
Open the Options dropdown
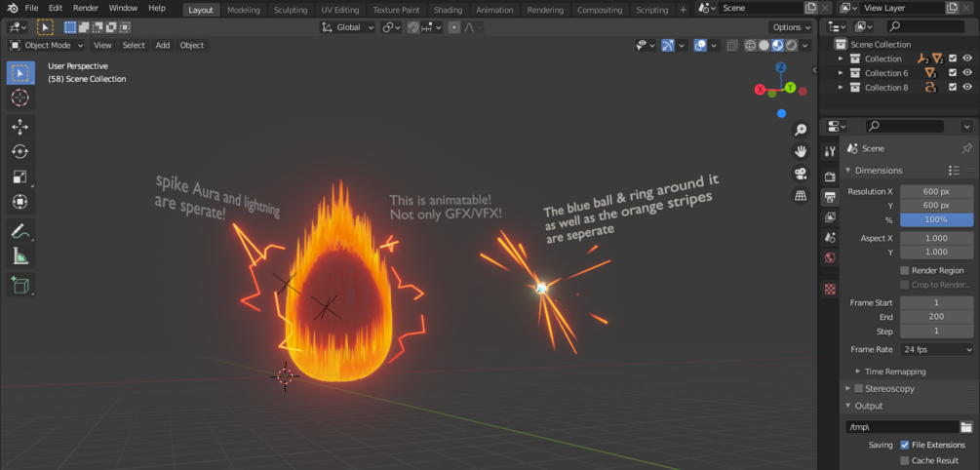point(791,27)
